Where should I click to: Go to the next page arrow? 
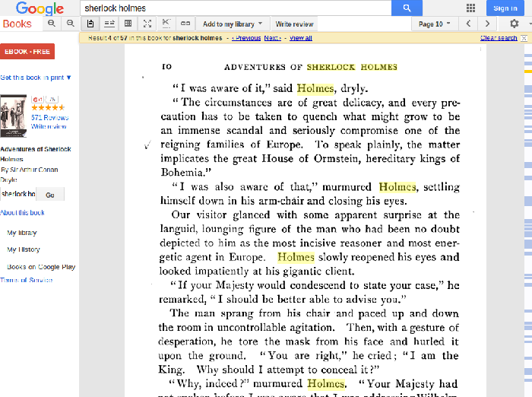pyautogui.click(x=488, y=24)
